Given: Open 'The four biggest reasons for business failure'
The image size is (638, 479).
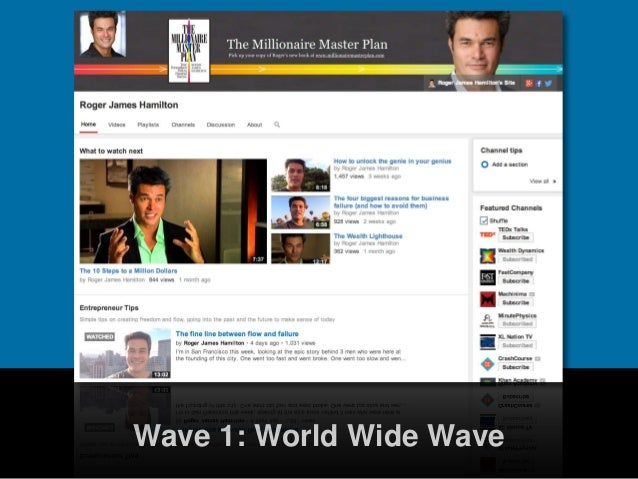Looking at the screenshot, I should [391, 202].
